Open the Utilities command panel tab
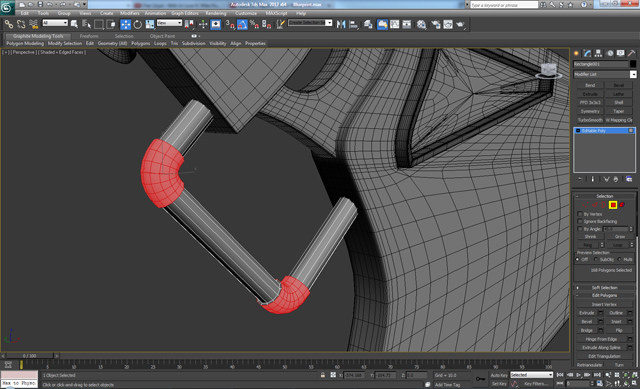This screenshot has width=640, height=389. [x=631, y=53]
